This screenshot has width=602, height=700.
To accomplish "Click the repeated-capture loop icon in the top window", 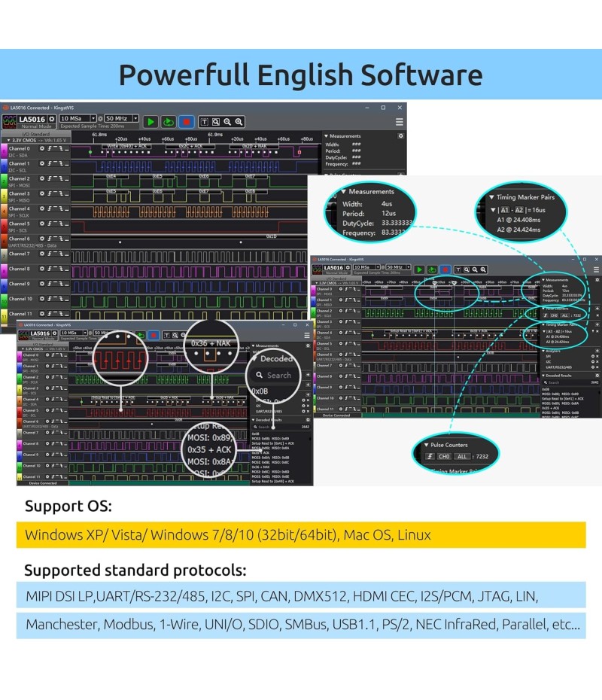I will click(x=169, y=121).
